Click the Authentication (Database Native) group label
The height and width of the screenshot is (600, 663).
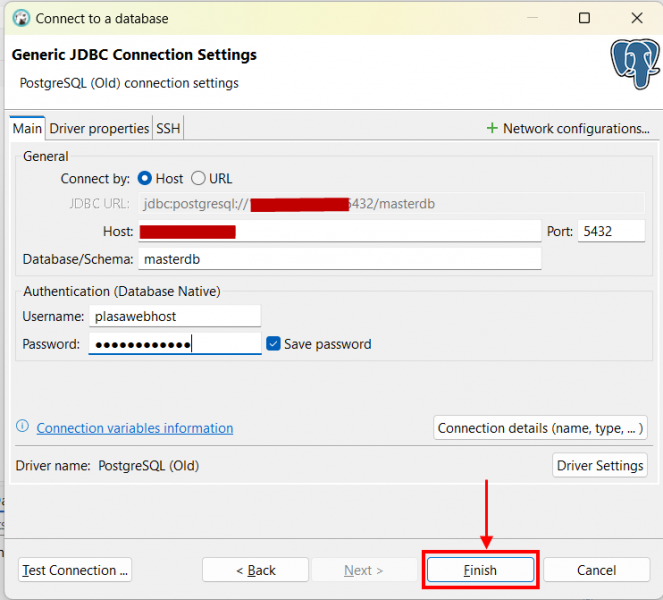pyautogui.click(x=122, y=291)
